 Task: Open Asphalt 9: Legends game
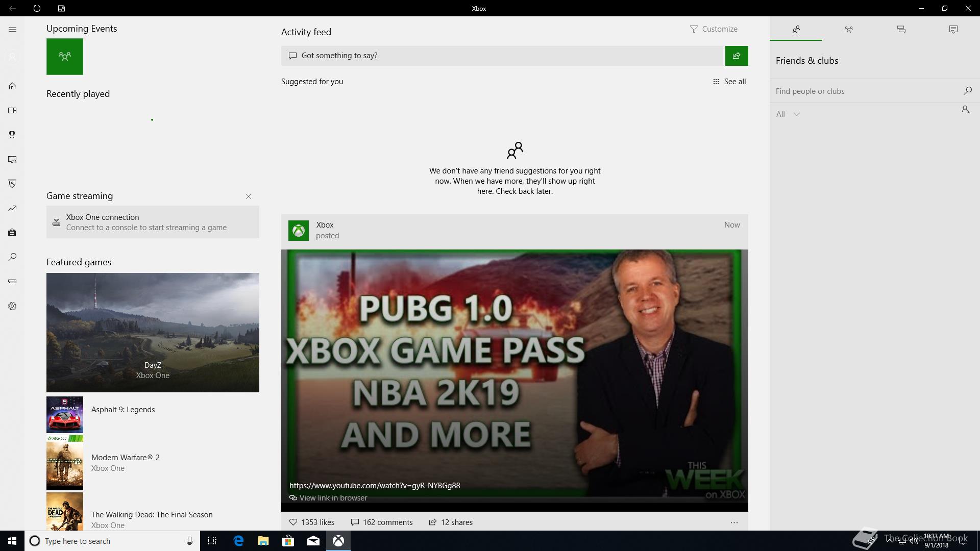tap(153, 415)
